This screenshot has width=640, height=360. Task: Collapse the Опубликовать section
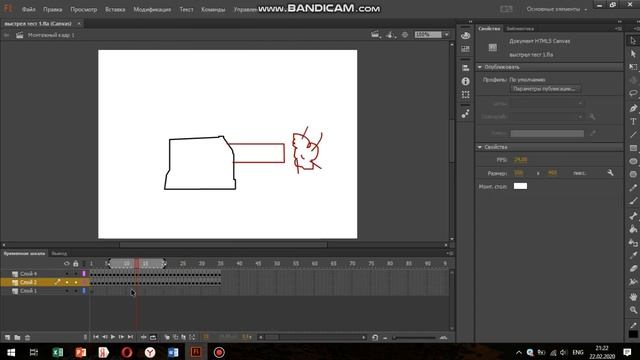[480, 67]
